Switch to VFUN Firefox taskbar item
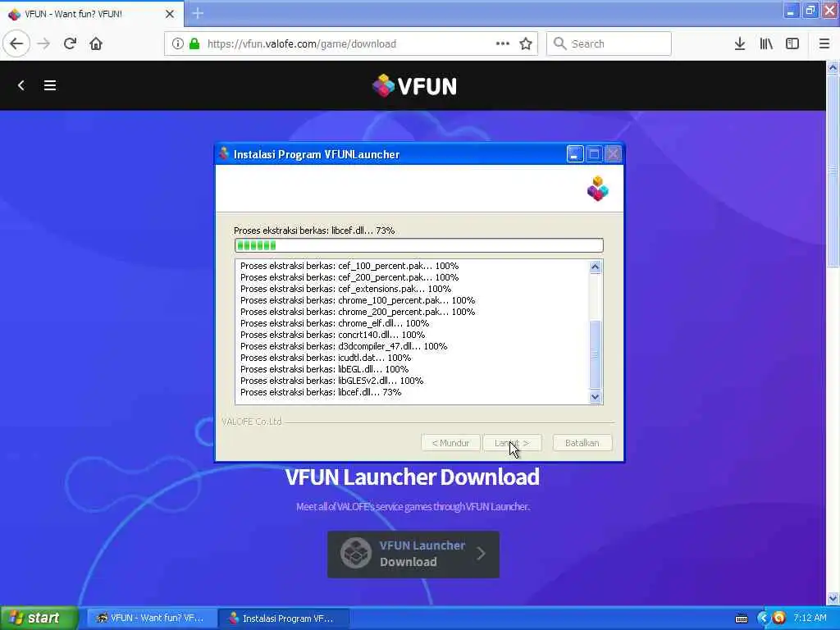The image size is (840, 630). (x=152, y=619)
